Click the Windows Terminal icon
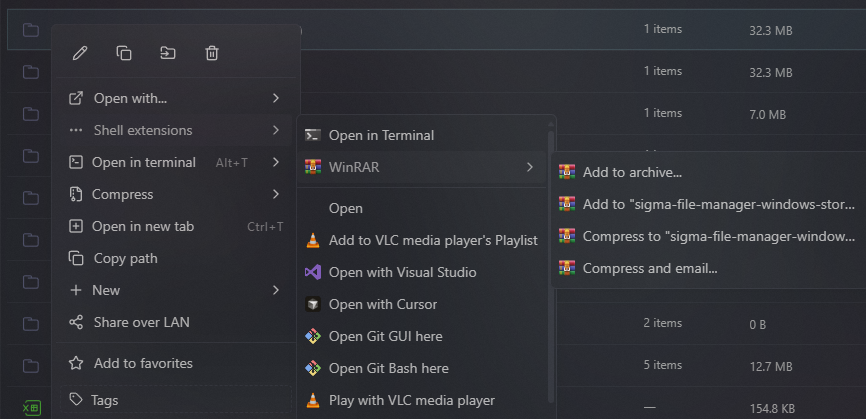Viewport: 866px width, 419px height. pos(313,135)
